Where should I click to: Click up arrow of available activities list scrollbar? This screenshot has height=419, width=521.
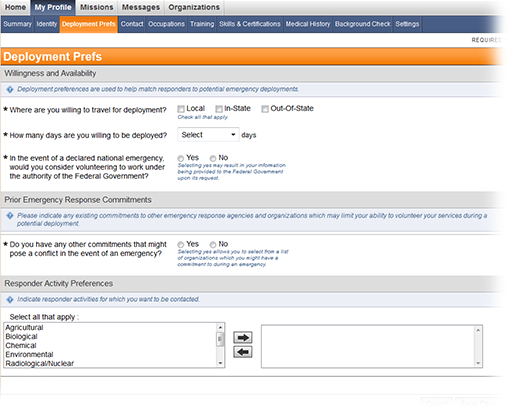pos(220,327)
